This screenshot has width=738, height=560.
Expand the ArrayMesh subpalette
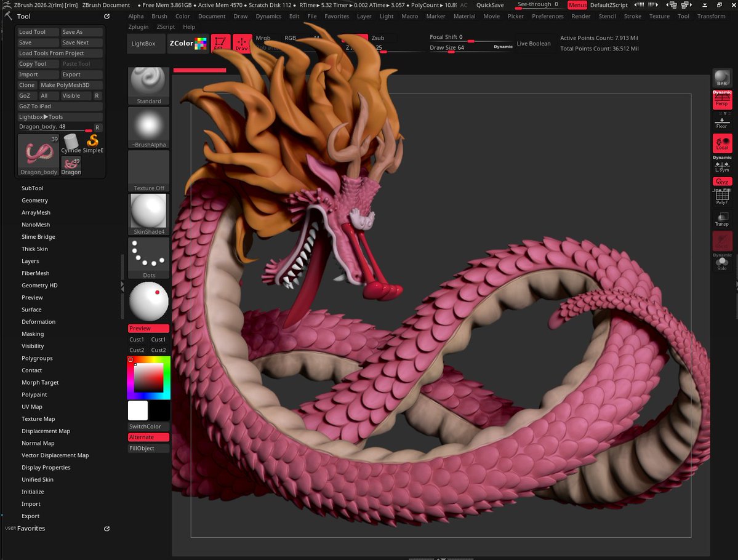tap(36, 213)
